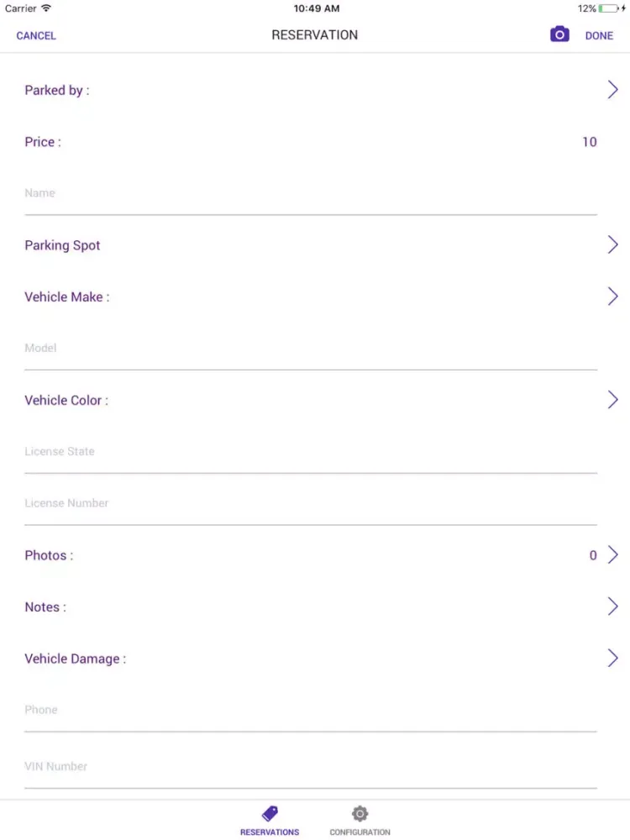Screen dimensions: 630x840
Task: Focus the Model text field
Action: (311, 349)
